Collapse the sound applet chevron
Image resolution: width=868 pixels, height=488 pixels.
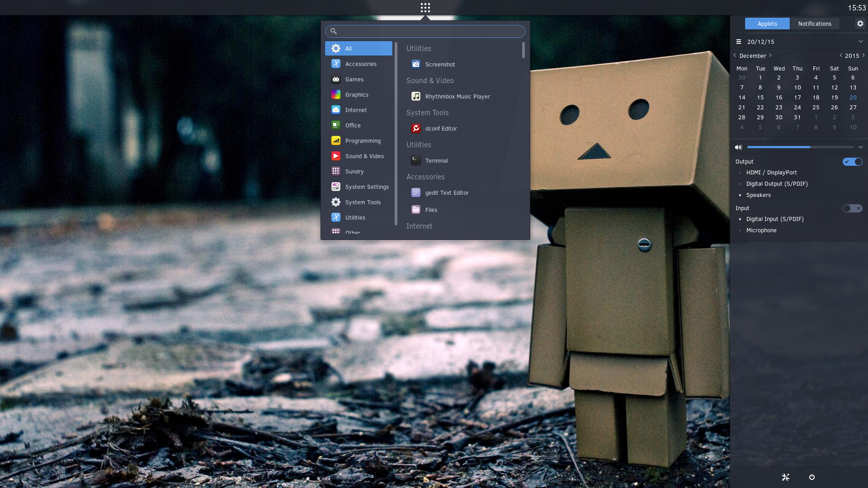[861, 147]
